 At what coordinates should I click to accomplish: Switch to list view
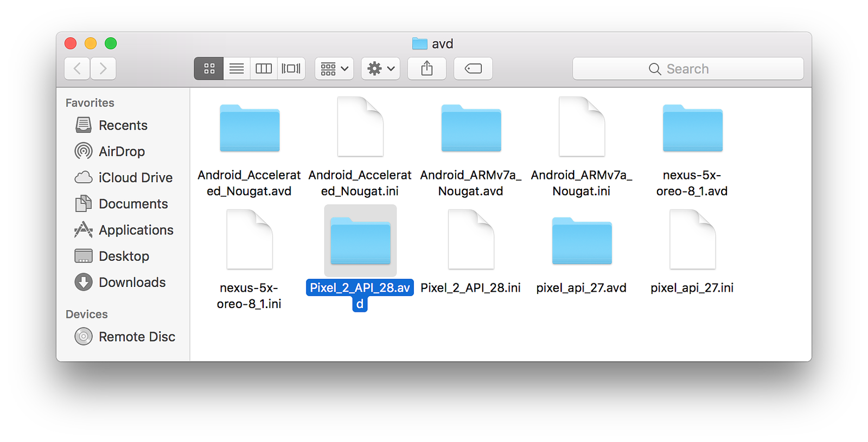237,69
